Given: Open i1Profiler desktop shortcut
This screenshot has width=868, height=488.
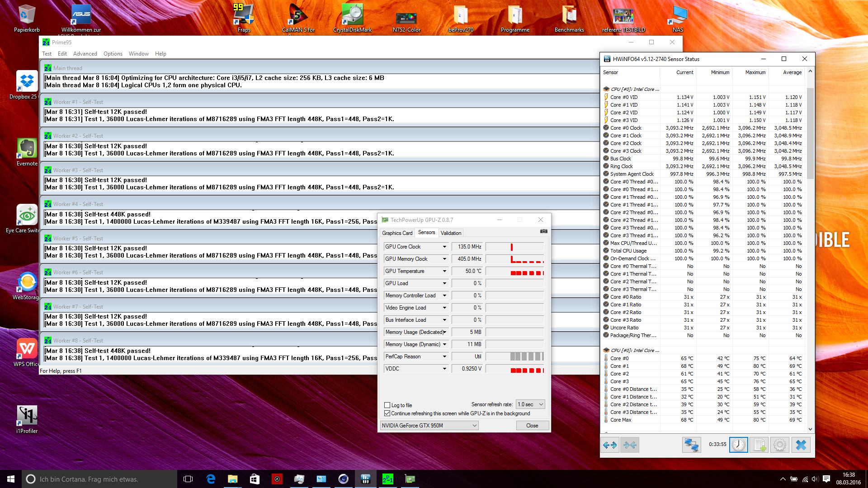Looking at the screenshot, I should coord(27,419).
